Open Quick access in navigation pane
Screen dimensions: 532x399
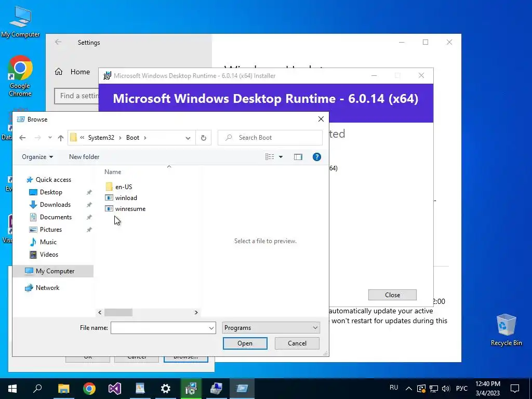[49, 179]
